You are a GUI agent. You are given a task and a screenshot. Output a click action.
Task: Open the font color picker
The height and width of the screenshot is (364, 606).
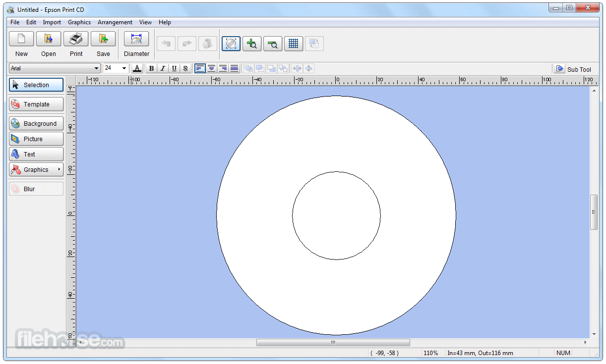[x=137, y=68]
